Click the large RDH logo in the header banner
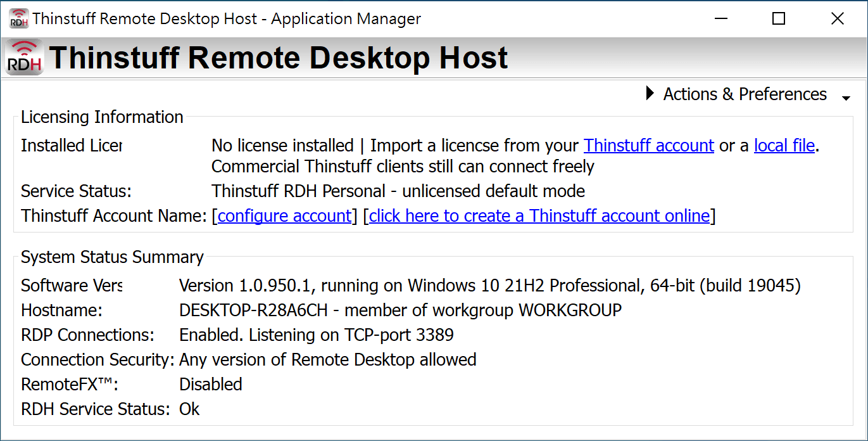The width and height of the screenshot is (868, 441). click(x=25, y=58)
